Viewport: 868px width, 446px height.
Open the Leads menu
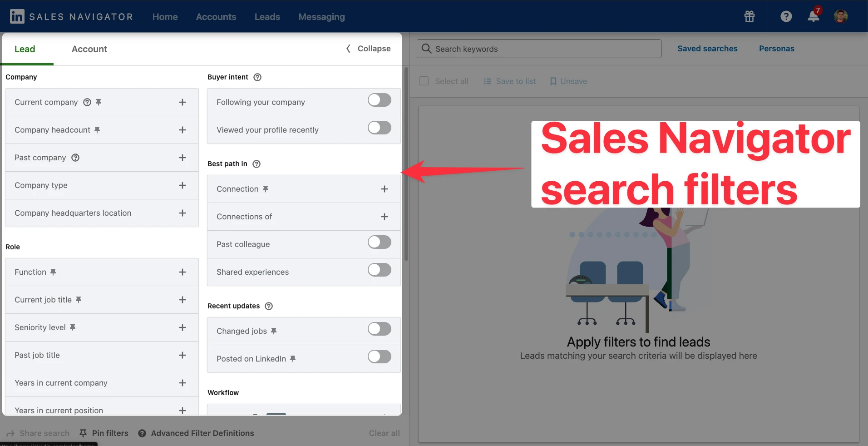(x=267, y=17)
